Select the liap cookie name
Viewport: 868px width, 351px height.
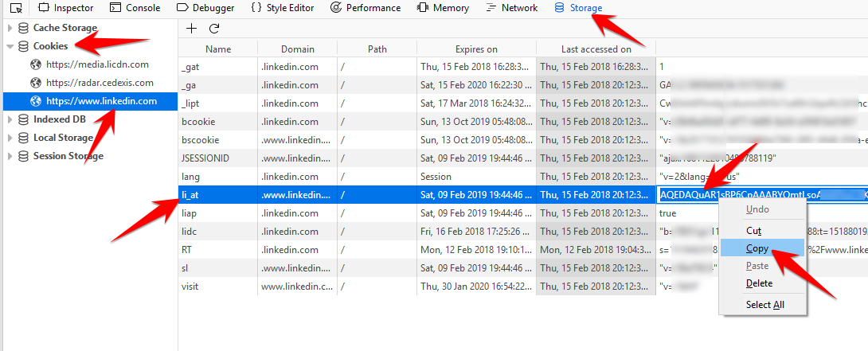click(x=190, y=213)
